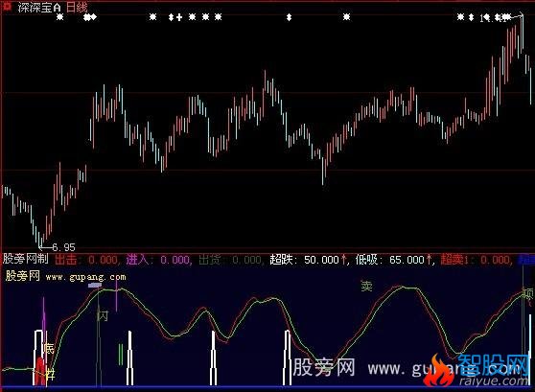Click the 低吸: 65.000 indicator value

394,260
